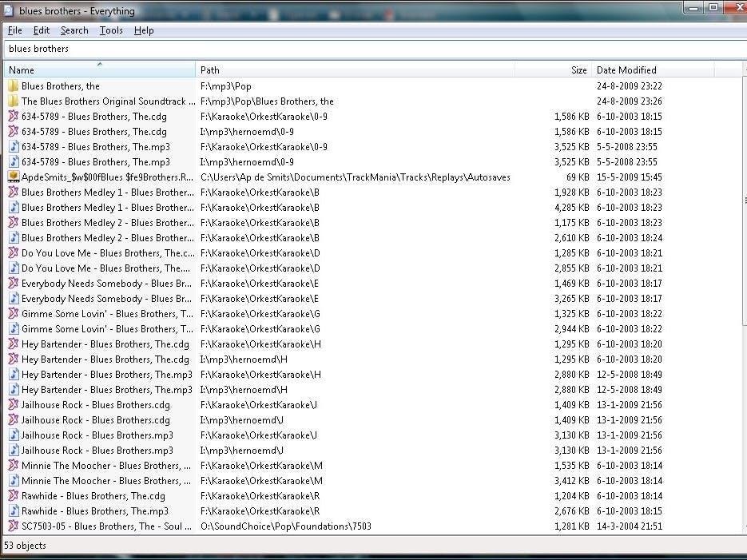This screenshot has width=747, height=560.
Task: Click path 'F:\mp3\Pop\Blues Brothers, the'
Action: click(x=267, y=101)
